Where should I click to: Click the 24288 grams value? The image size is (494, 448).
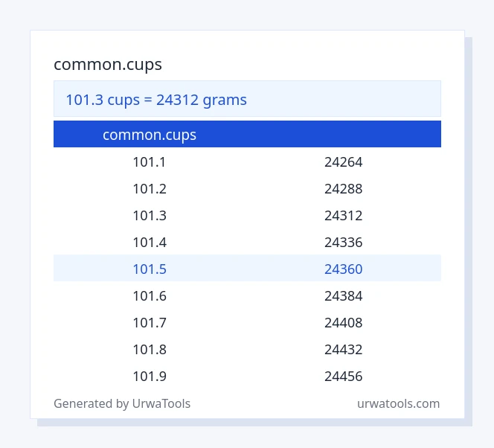point(344,189)
